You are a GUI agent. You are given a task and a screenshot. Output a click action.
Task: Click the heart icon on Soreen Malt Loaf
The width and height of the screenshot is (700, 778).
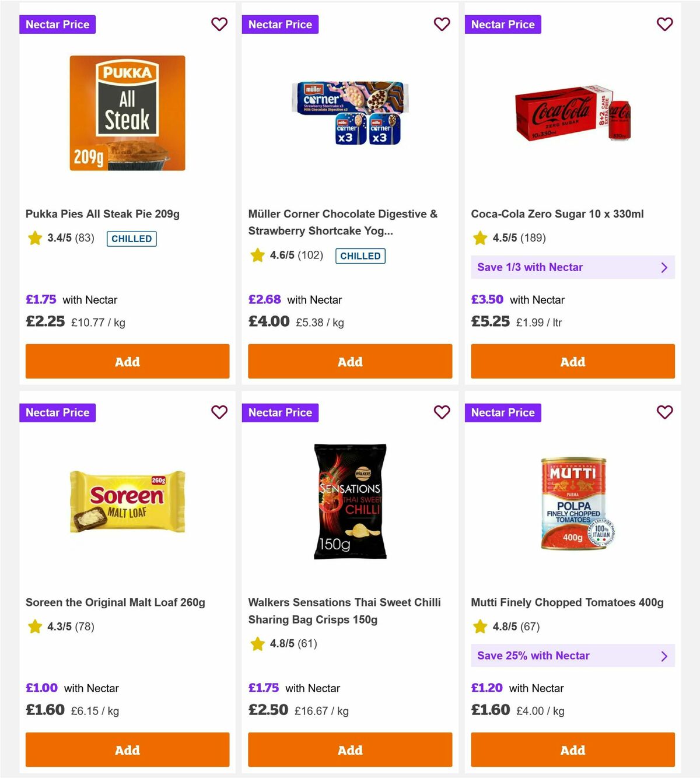click(x=219, y=412)
